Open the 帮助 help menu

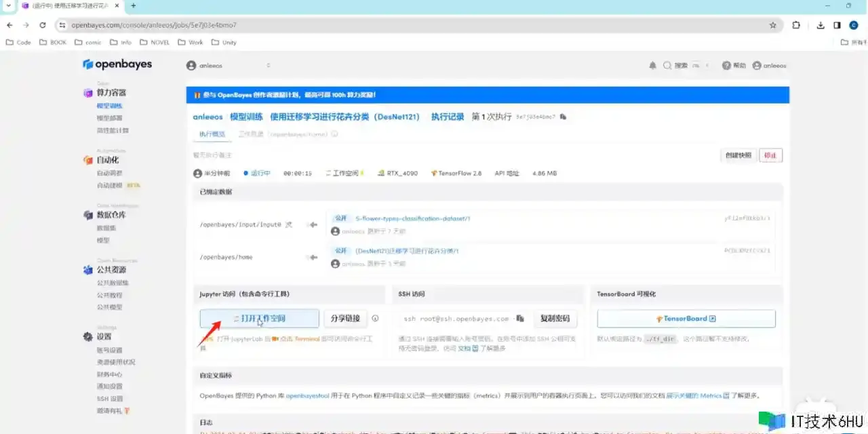tap(734, 66)
